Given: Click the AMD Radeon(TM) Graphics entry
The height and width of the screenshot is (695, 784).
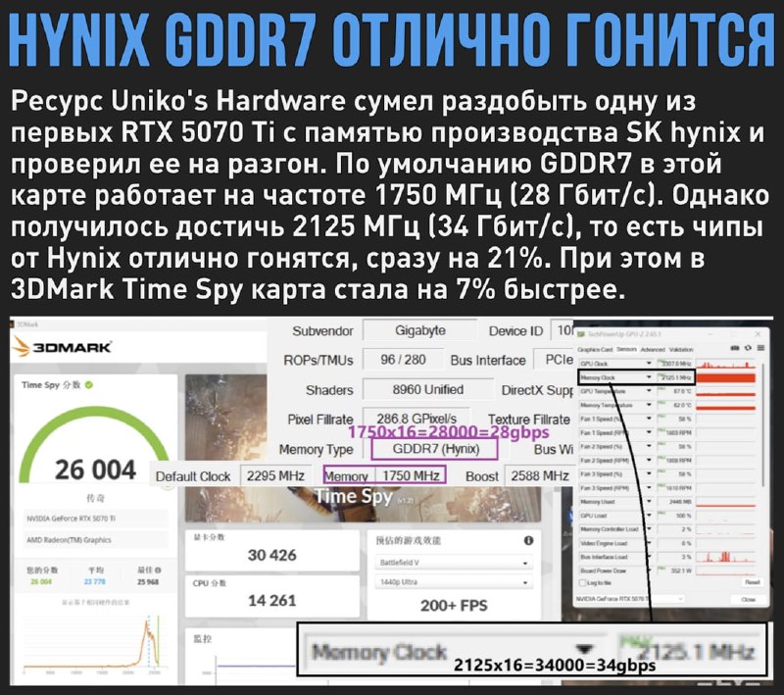Looking at the screenshot, I should click(x=94, y=540).
